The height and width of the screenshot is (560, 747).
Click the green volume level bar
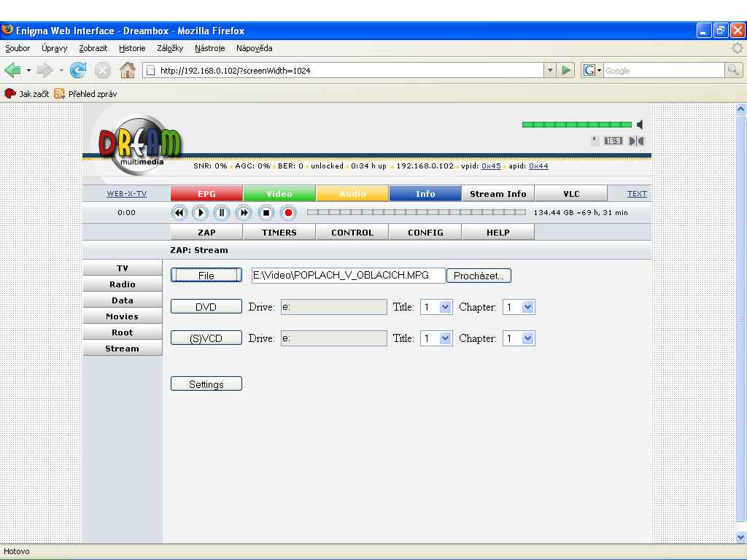pos(577,125)
